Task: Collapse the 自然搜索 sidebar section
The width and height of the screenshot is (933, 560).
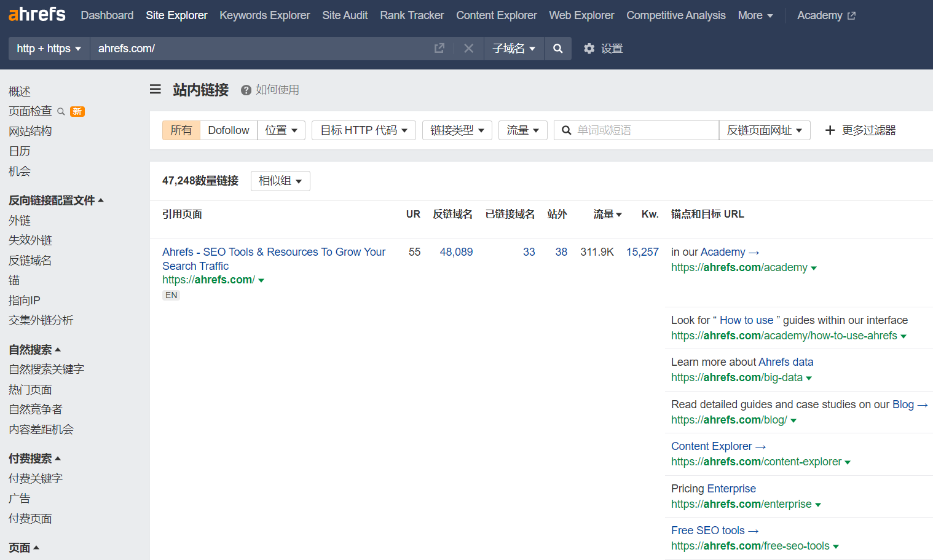Action: point(34,350)
